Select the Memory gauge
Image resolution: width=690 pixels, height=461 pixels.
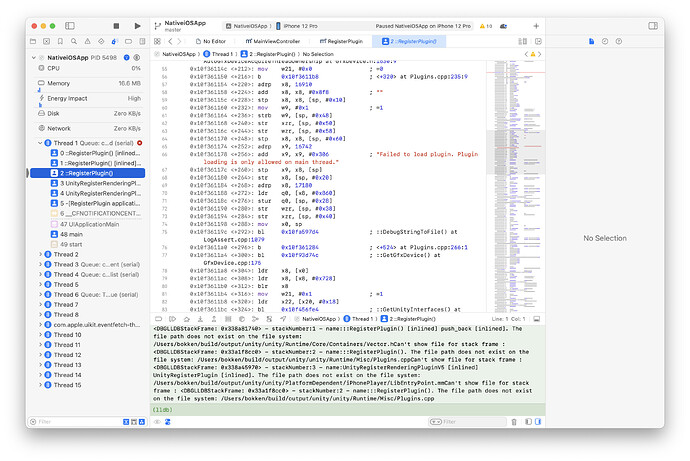tap(88, 83)
